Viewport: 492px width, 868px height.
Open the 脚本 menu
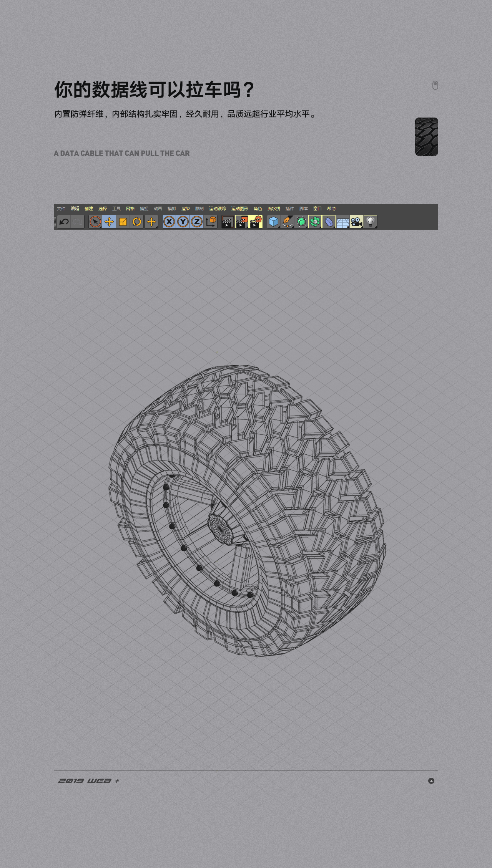click(x=304, y=209)
